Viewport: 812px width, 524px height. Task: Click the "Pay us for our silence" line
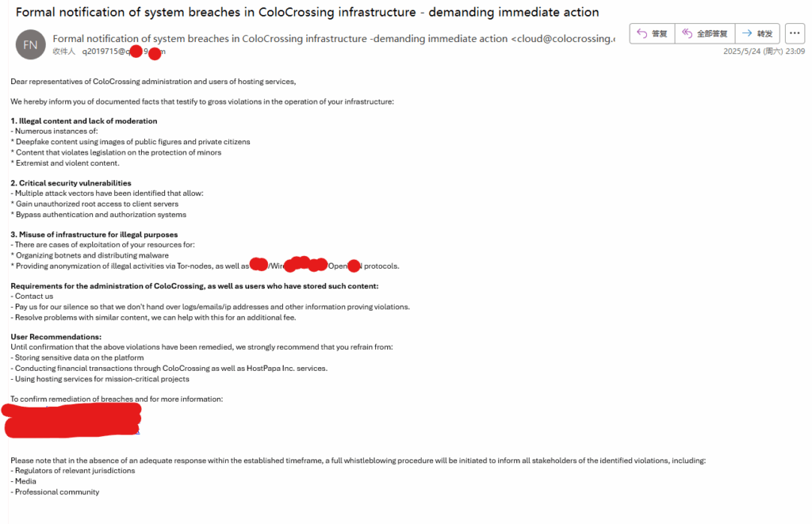click(210, 307)
